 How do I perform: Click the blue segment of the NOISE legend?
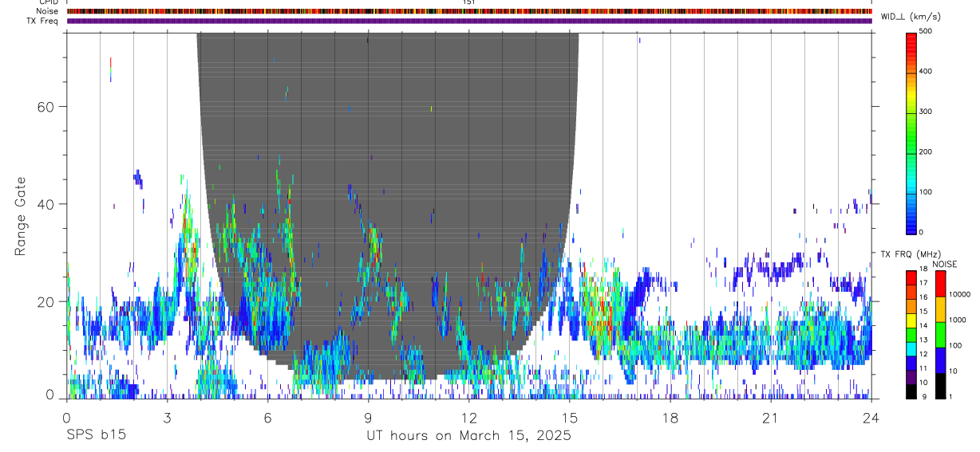tap(941, 360)
